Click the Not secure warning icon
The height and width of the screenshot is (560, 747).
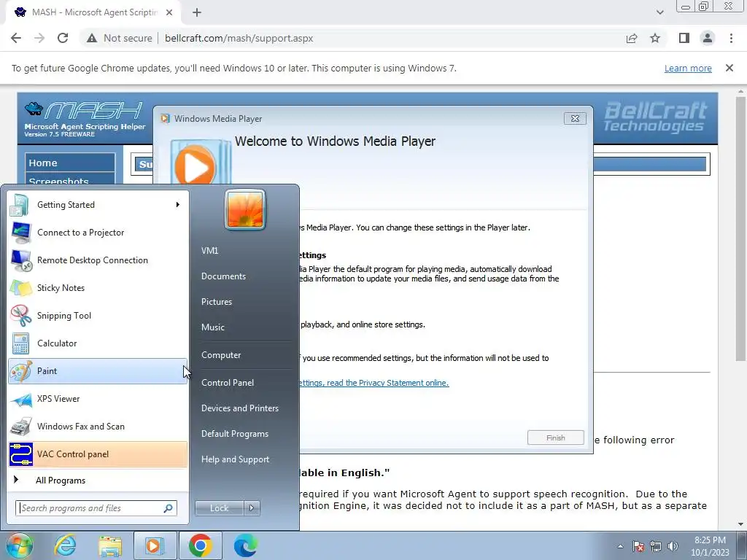pos(92,38)
